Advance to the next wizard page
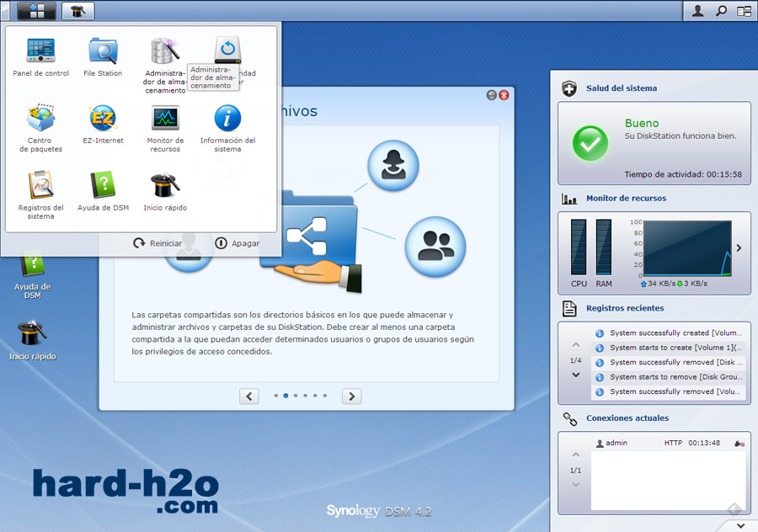 [351, 396]
